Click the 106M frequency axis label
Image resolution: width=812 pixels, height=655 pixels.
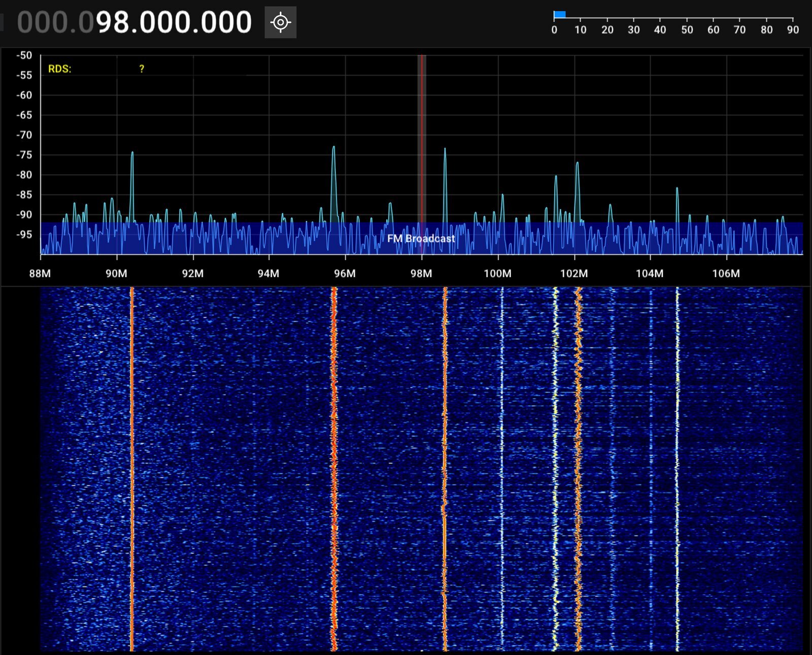pos(726,274)
